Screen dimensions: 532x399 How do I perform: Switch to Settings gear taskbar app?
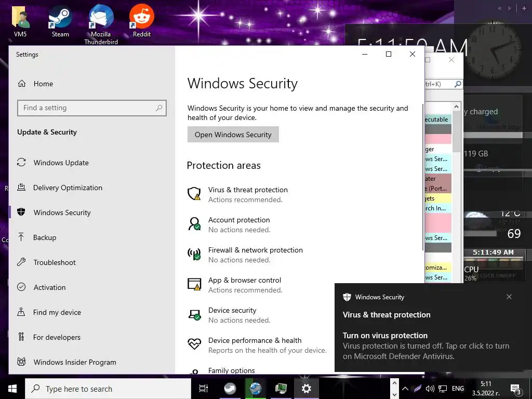pos(306,389)
